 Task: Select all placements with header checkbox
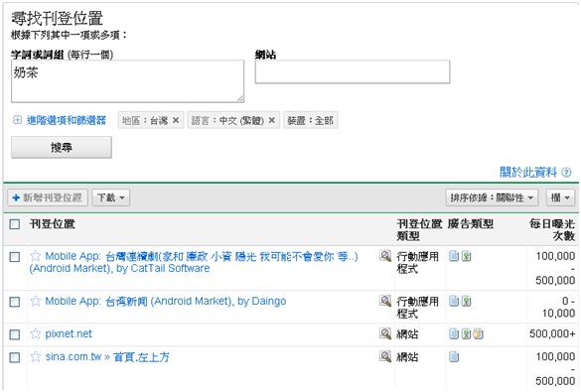point(15,224)
